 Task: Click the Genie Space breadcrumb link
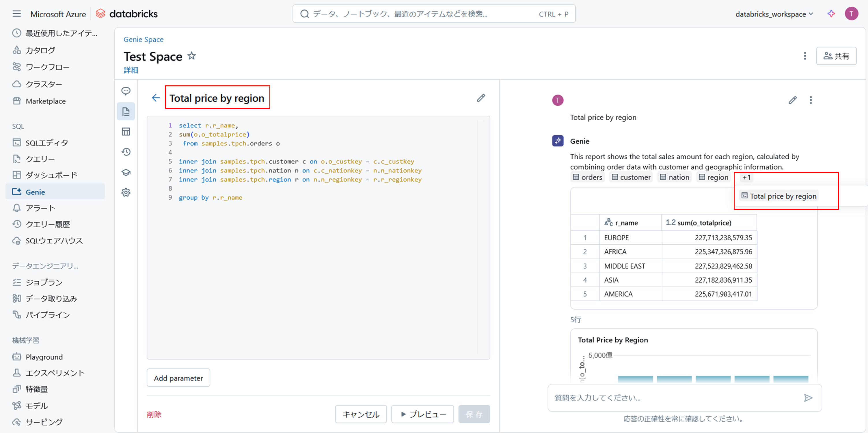point(144,40)
